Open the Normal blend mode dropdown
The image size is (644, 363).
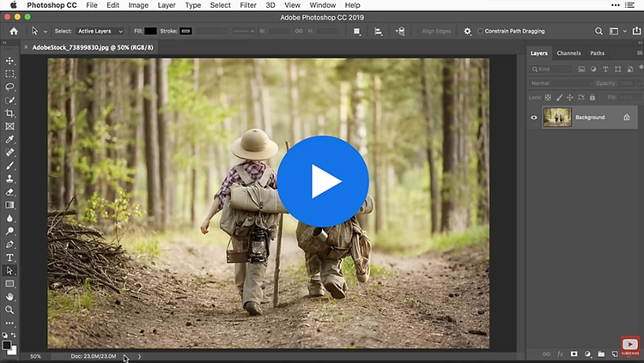pos(560,83)
